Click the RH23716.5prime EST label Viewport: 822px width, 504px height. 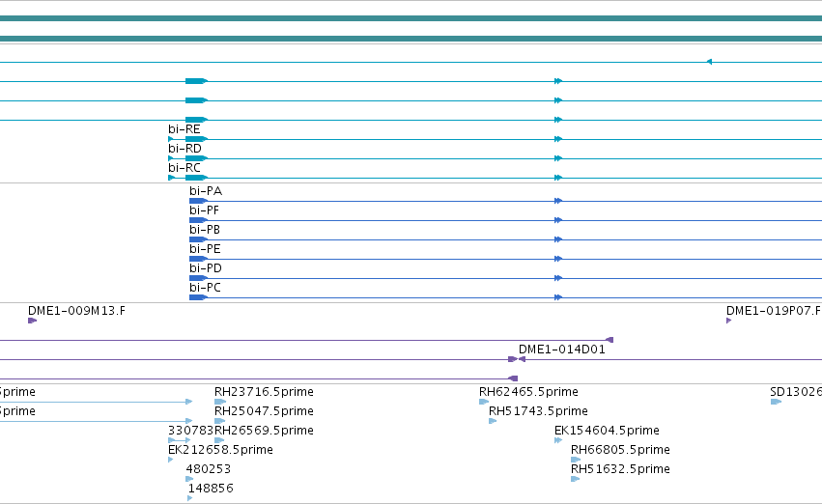tap(264, 392)
